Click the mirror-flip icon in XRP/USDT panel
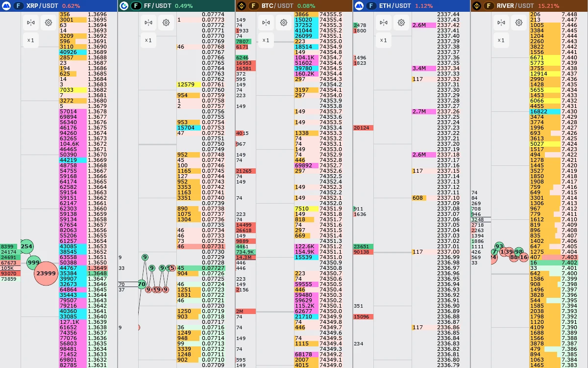 click(30, 23)
